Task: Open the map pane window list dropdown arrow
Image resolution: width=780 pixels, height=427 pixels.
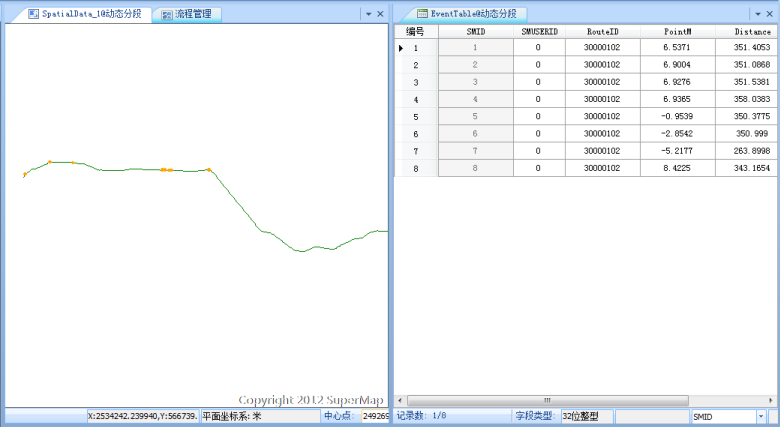Action: point(367,14)
